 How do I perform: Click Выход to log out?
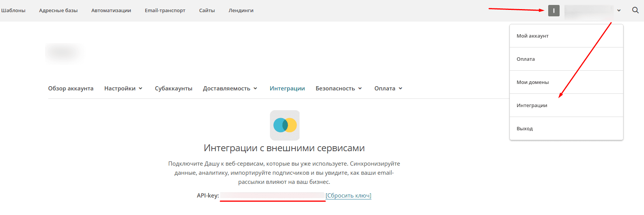[x=524, y=129]
